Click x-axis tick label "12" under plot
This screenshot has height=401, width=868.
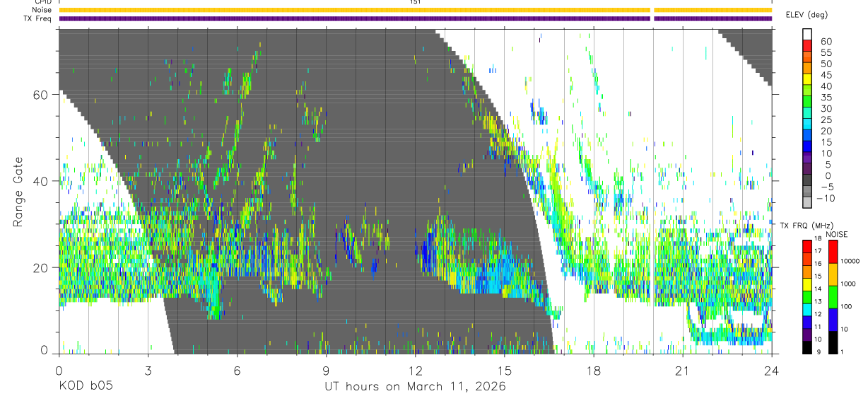(x=416, y=371)
